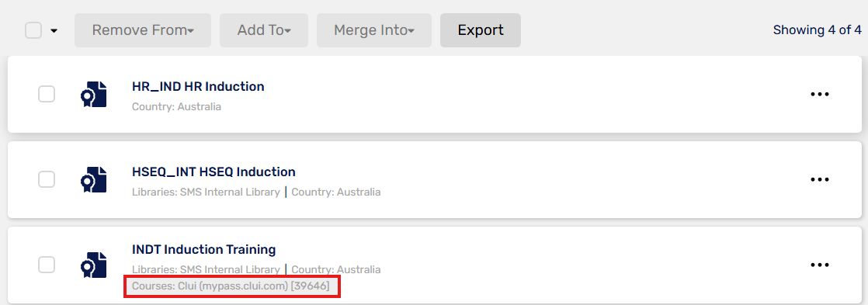Click the HSEQ Induction certificate icon
This screenshot has width=868, height=305.
(93, 179)
